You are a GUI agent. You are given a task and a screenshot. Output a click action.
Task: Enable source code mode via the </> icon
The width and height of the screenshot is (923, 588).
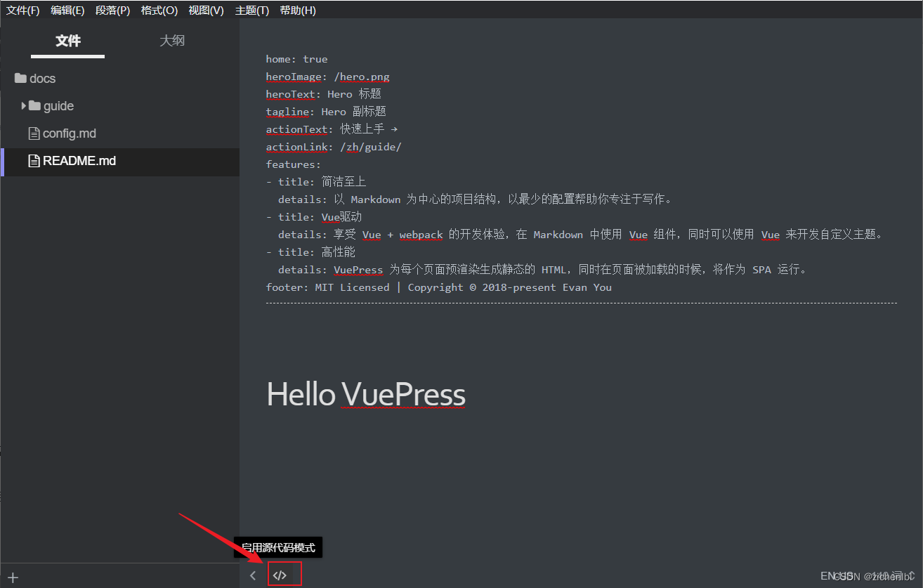[x=280, y=575]
